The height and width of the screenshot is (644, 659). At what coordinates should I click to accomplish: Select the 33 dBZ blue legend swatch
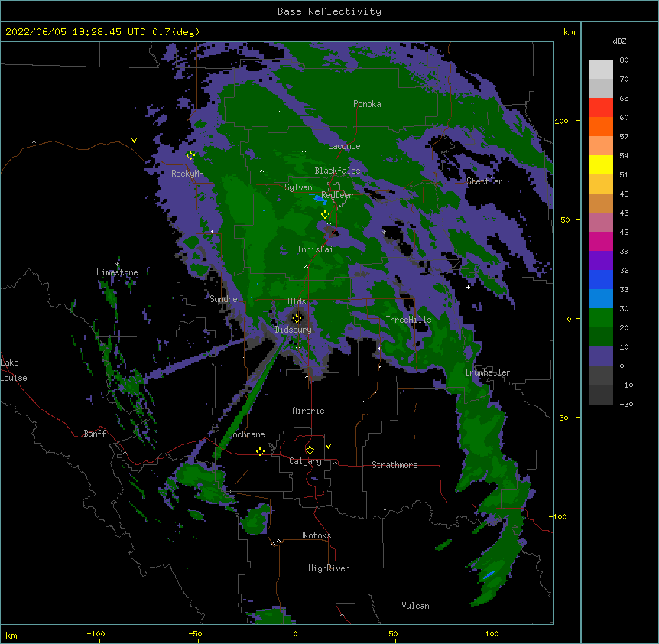click(601, 279)
